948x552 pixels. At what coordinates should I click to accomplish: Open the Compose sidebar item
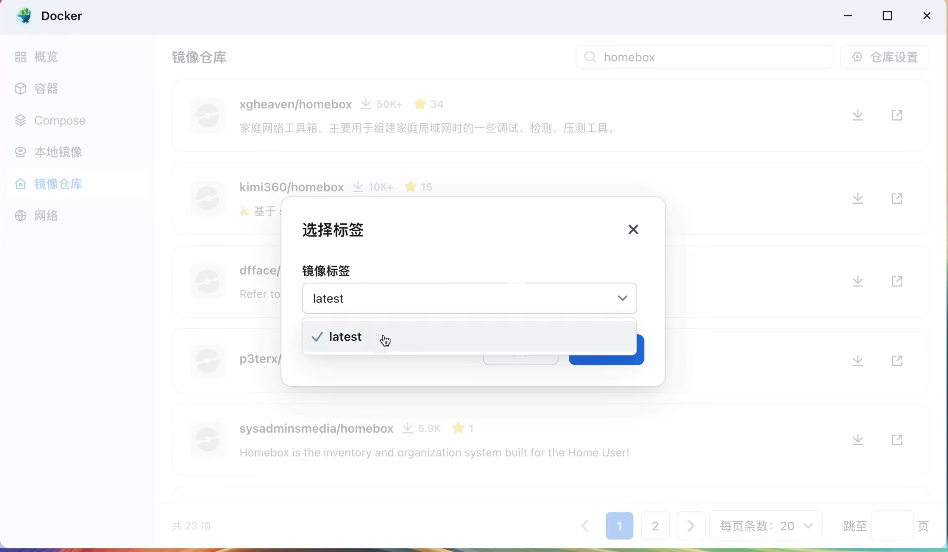(x=77, y=120)
